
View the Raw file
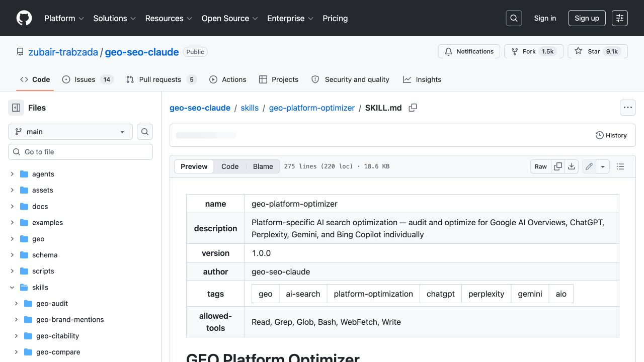541,166
